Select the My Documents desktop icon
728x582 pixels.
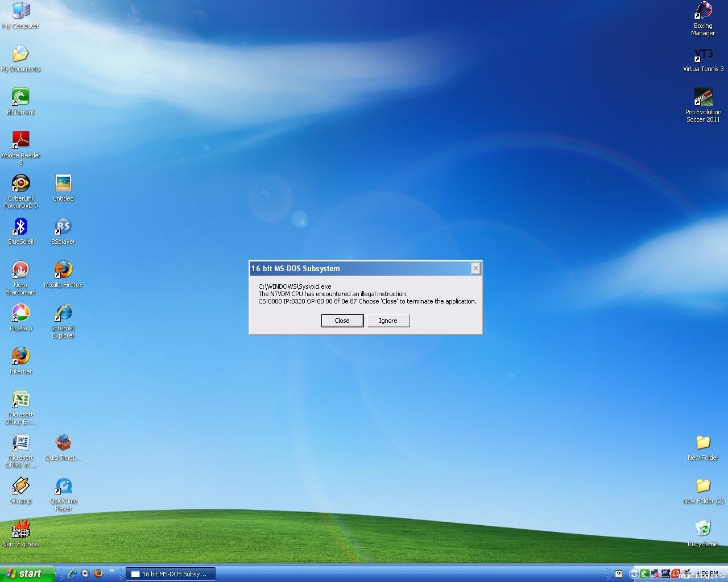click(x=20, y=59)
